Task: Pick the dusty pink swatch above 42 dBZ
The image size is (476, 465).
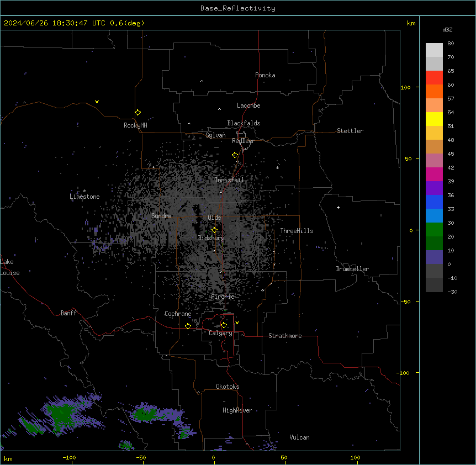Action: (x=434, y=160)
